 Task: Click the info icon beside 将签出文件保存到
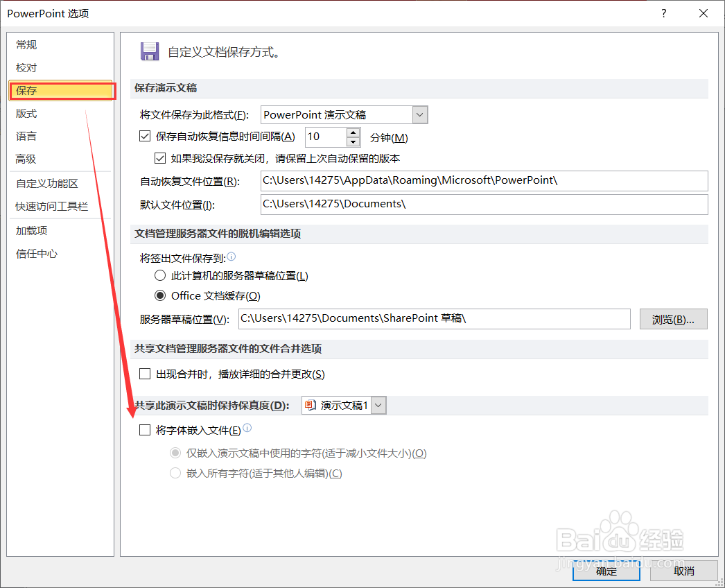tap(232, 257)
